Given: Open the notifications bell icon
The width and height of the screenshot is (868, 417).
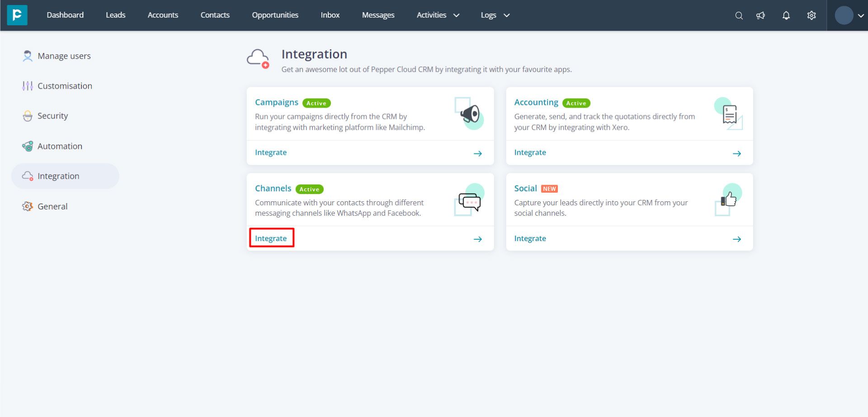Looking at the screenshot, I should coord(786,15).
